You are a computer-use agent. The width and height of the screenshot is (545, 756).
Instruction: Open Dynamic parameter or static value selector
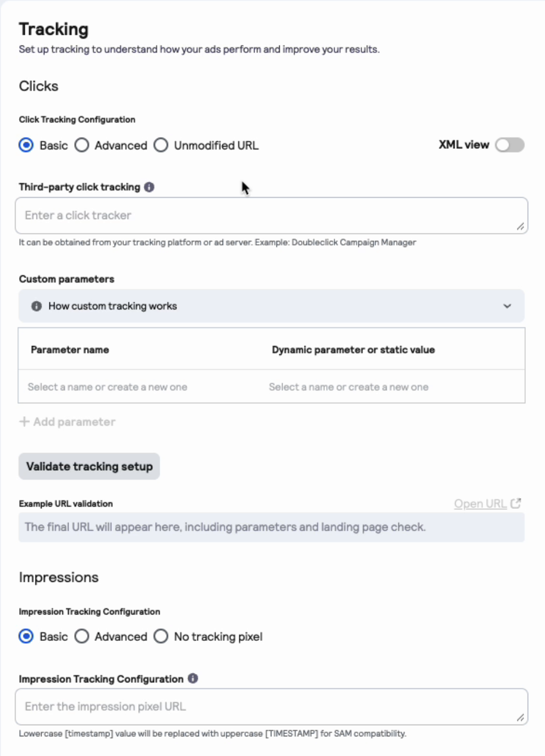tap(392, 387)
